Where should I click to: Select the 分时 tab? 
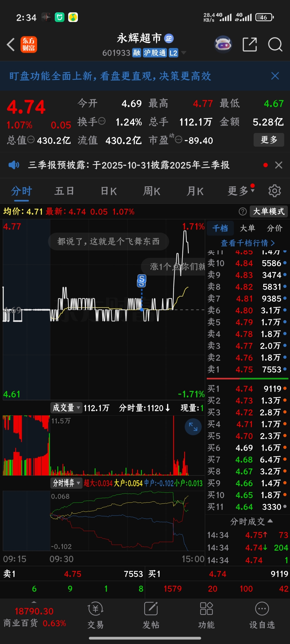21,191
